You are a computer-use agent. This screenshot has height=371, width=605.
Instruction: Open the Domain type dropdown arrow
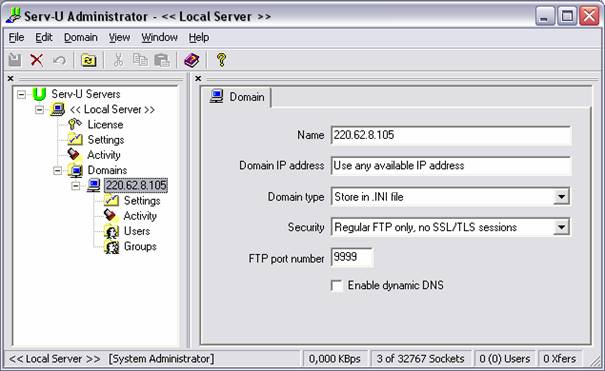click(561, 197)
